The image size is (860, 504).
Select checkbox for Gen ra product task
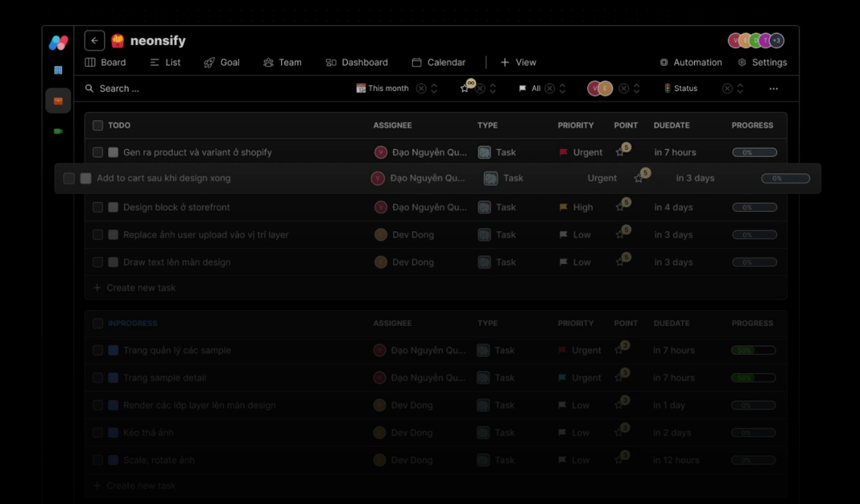point(98,152)
